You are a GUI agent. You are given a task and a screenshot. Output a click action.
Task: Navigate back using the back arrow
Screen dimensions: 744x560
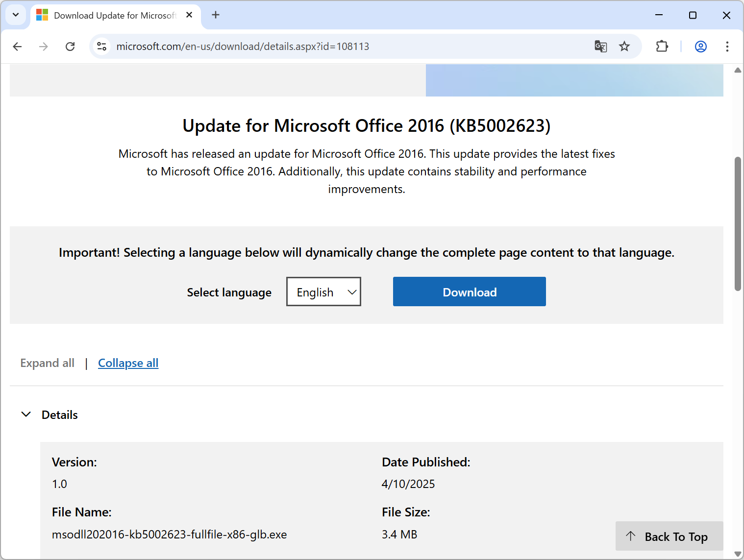tap(17, 46)
